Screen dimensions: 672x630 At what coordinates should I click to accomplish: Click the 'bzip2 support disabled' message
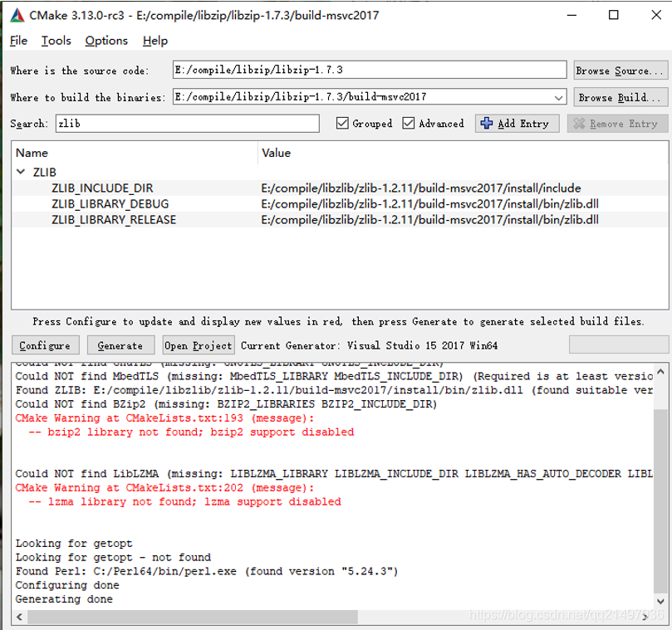(x=191, y=432)
